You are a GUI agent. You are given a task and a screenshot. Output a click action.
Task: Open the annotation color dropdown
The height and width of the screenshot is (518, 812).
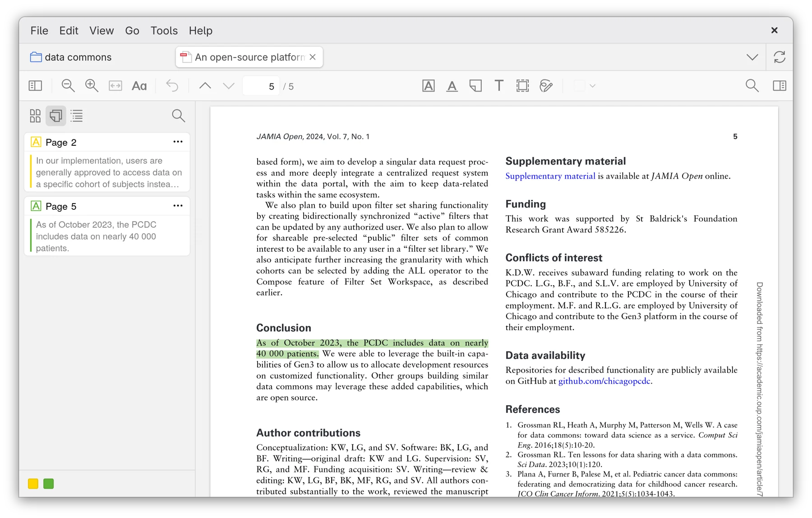585,86
